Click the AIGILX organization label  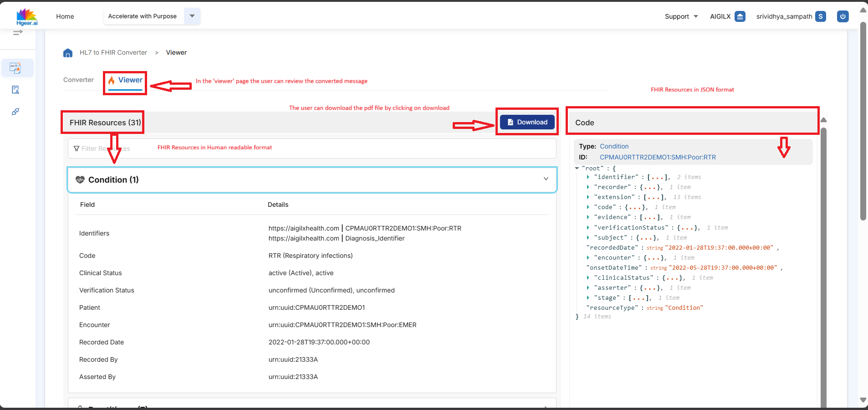click(720, 16)
